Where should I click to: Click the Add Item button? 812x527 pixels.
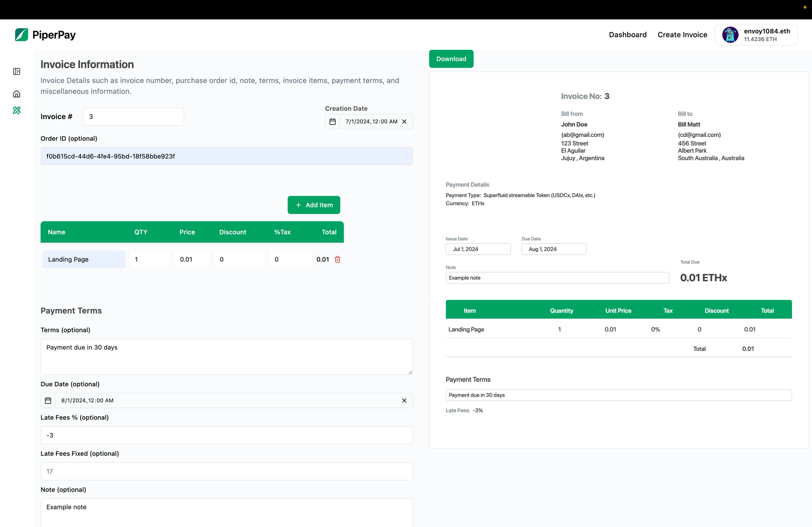314,205
